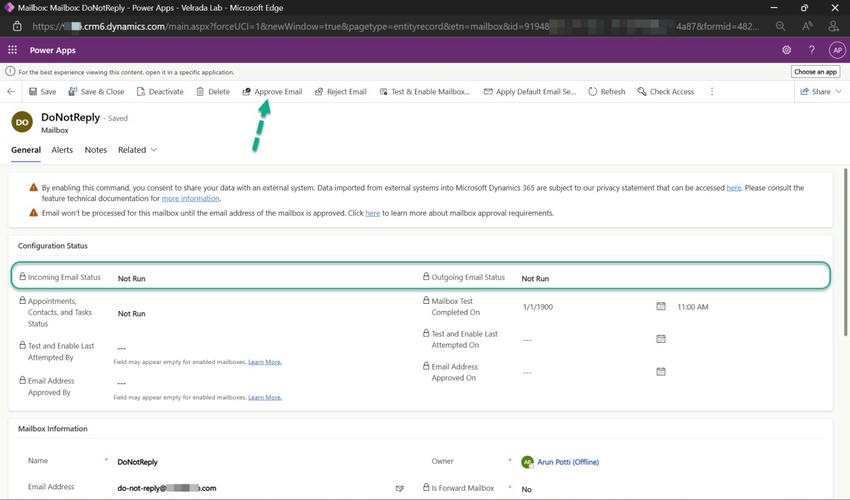
Task: Go back using the back arrow
Action: [11, 92]
